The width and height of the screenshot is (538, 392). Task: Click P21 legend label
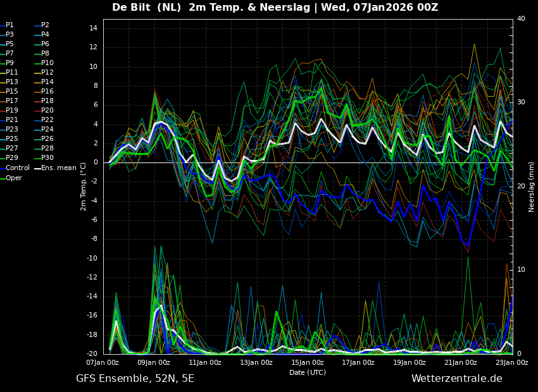[9, 120]
